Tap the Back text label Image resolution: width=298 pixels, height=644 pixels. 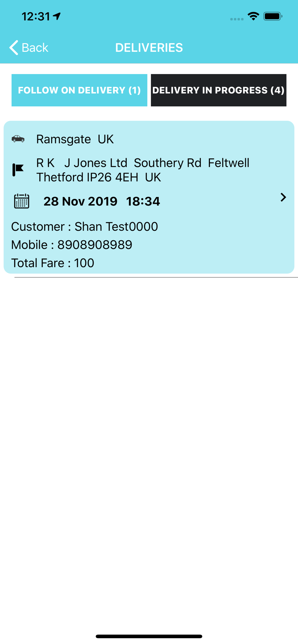35,48
